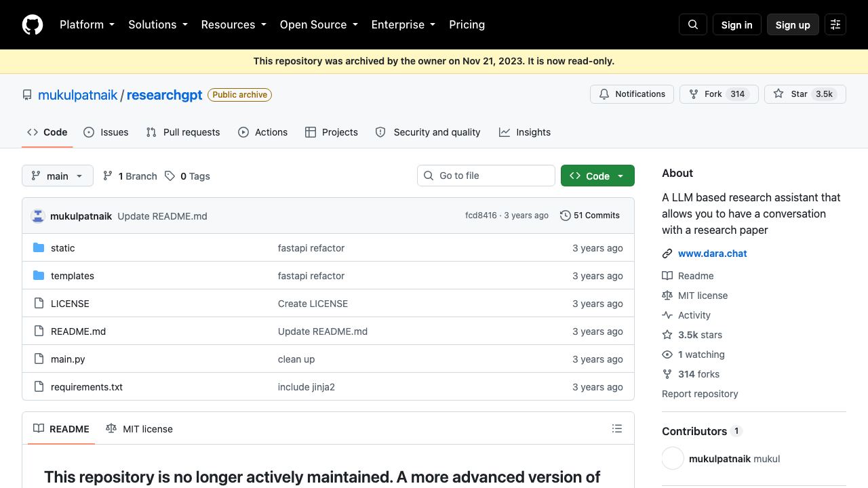Click the static folder icon

(x=39, y=248)
